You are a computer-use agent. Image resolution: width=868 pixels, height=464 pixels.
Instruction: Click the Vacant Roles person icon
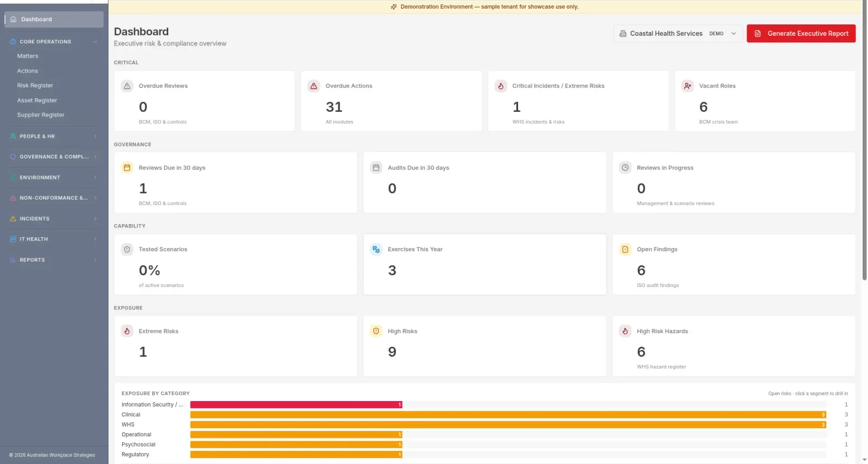point(687,86)
